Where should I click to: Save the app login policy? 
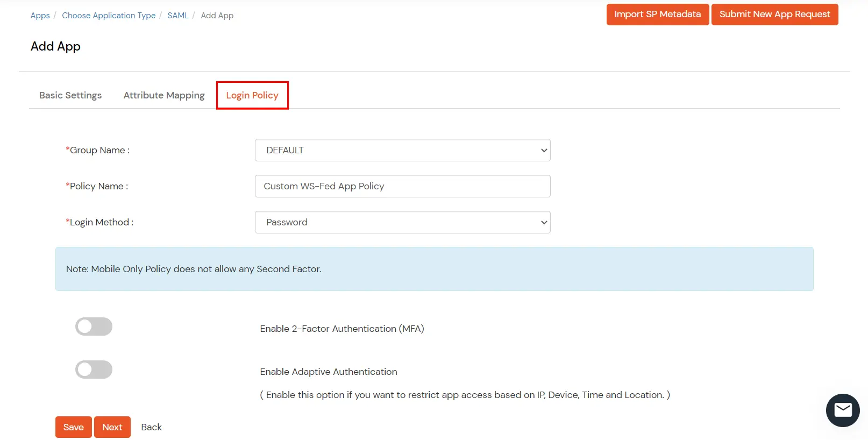point(74,427)
